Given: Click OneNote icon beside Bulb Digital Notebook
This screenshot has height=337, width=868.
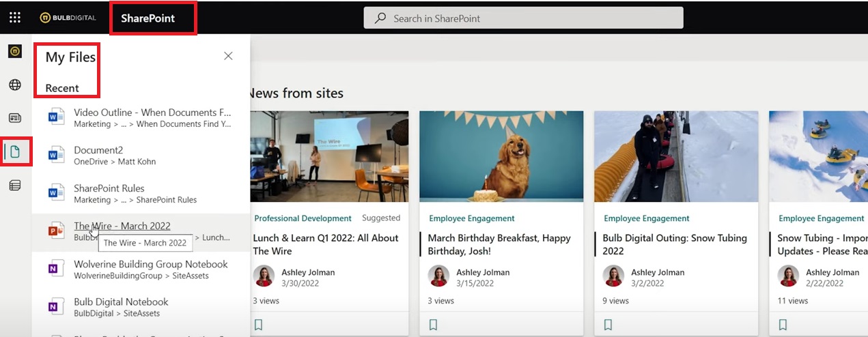Looking at the screenshot, I should click(56, 307).
